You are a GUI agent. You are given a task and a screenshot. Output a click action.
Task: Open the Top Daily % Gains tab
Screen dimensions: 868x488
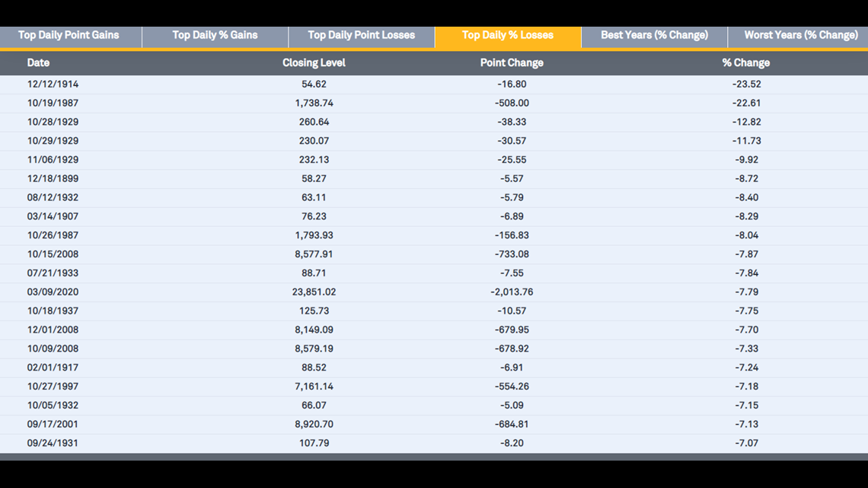(x=215, y=36)
